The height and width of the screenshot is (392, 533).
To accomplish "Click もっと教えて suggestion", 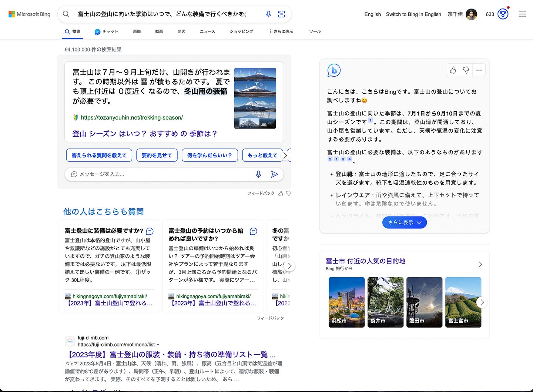I will [x=262, y=155].
